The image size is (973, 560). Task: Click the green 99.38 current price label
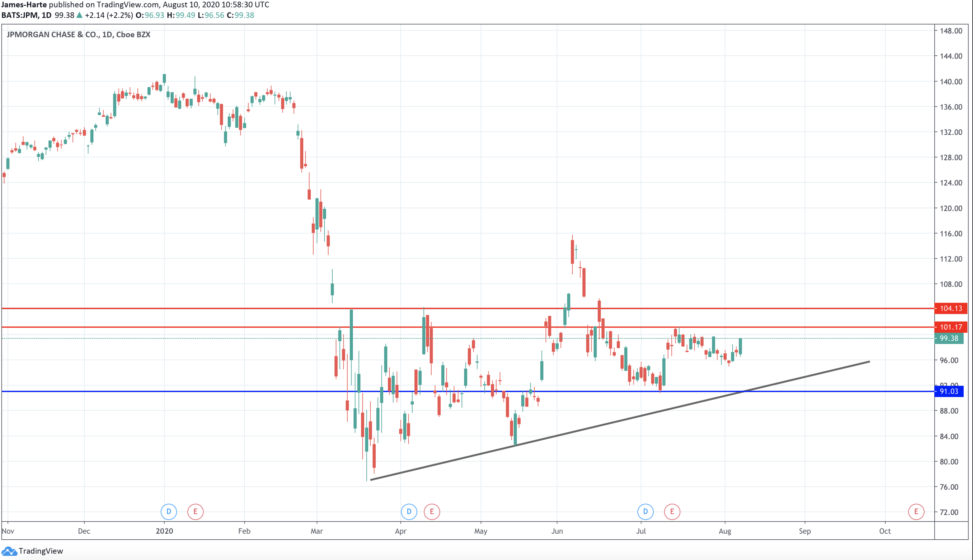coord(949,338)
